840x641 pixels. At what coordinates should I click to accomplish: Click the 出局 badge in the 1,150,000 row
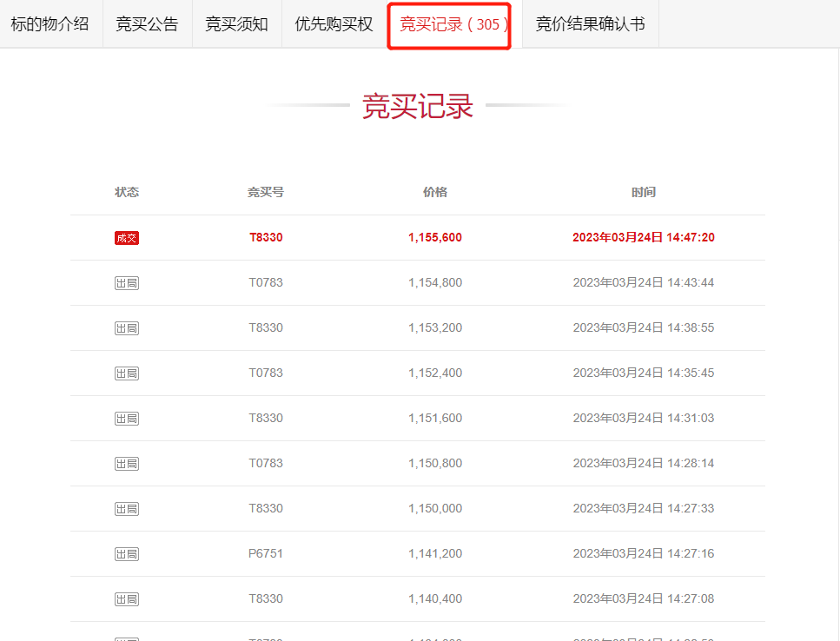(127, 509)
